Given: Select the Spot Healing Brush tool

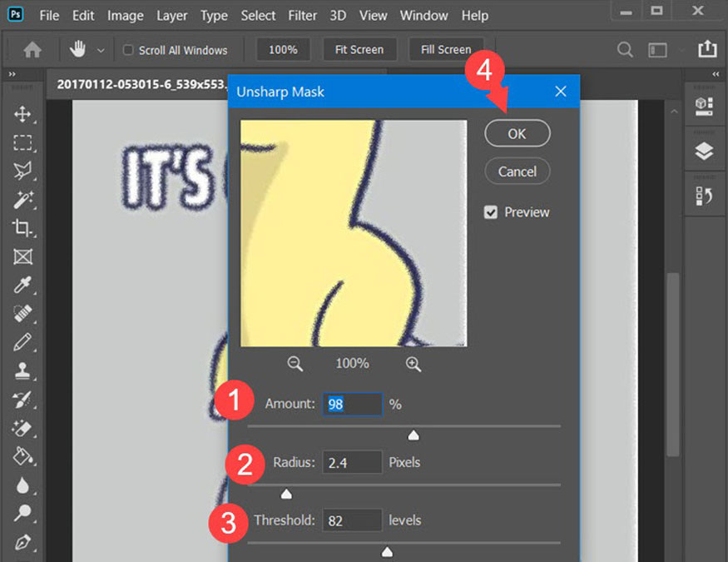Looking at the screenshot, I should click(22, 314).
